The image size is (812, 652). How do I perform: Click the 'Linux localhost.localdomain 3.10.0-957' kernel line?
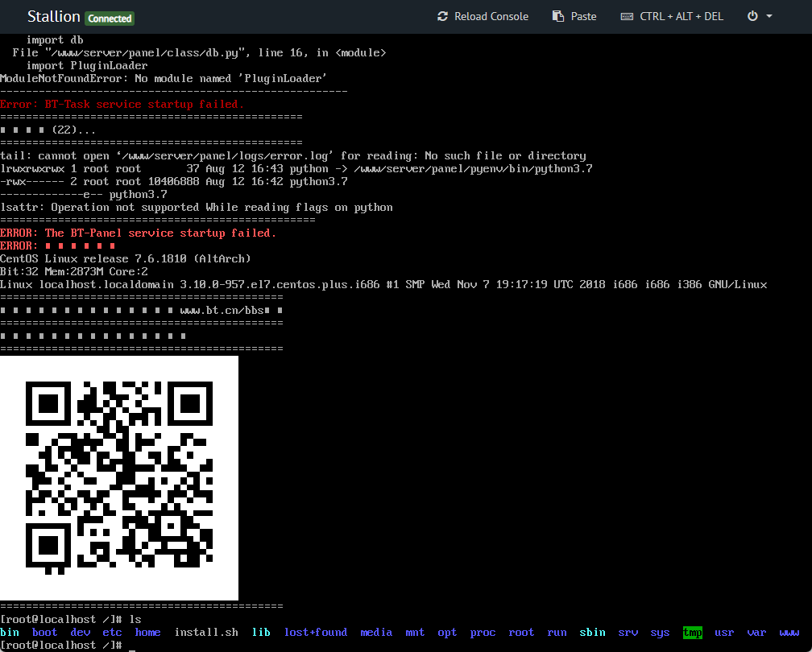pyautogui.click(x=383, y=285)
